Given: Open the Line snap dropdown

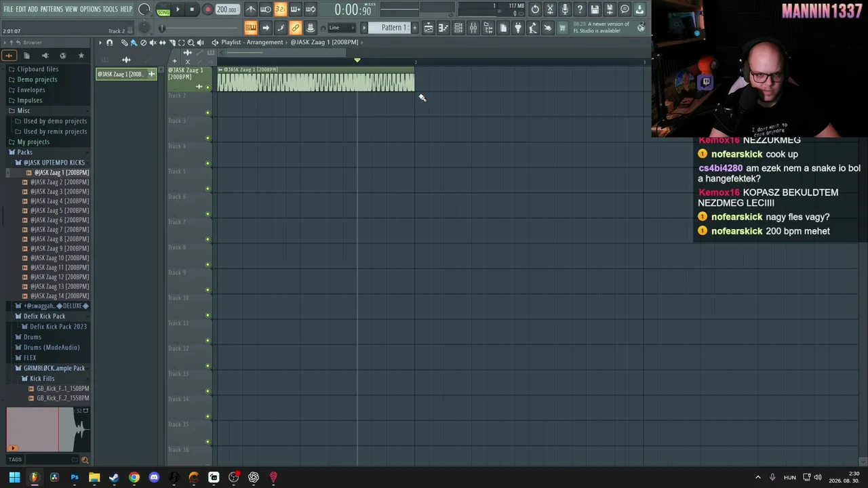Looking at the screenshot, I should coord(342,28).
